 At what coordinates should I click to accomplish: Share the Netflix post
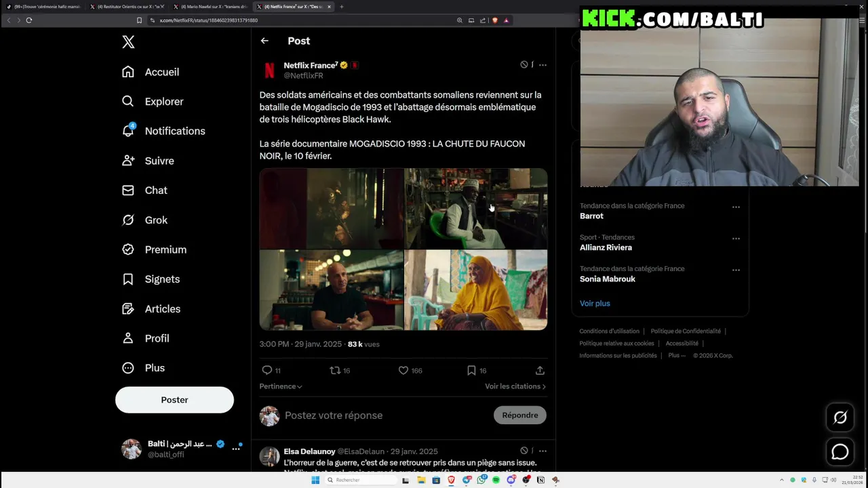pyautogui.click(x=540, y=371)
